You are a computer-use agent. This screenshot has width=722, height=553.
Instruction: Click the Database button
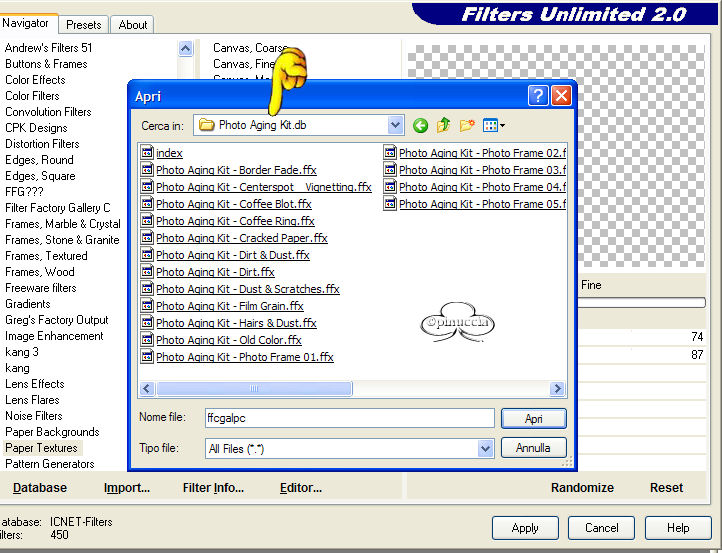(x=40, y=488)
